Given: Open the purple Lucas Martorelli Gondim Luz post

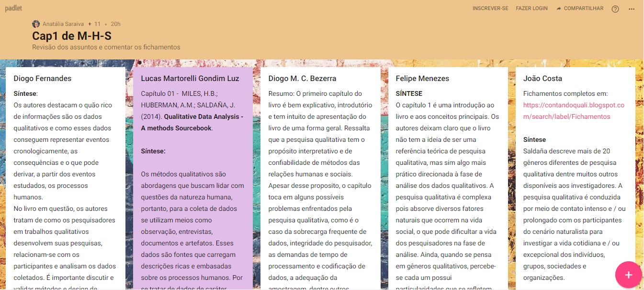Looking at the screenshot, I should tap(190, 79).
